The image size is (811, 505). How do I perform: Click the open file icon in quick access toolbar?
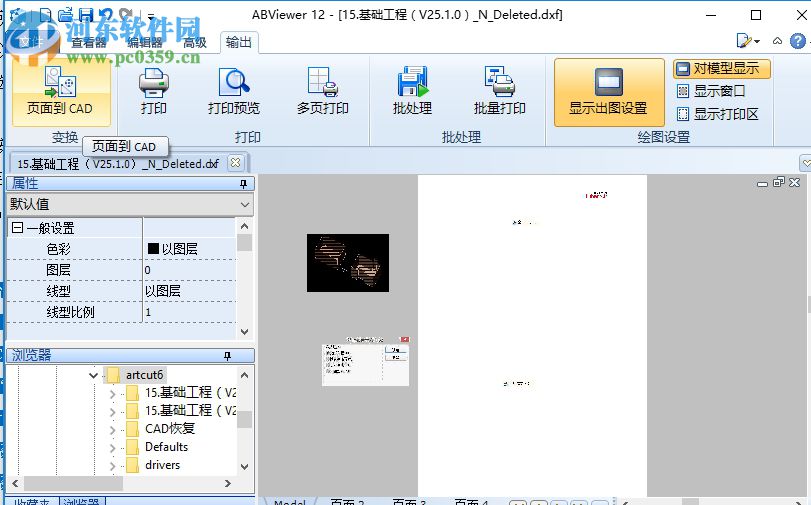66,14
